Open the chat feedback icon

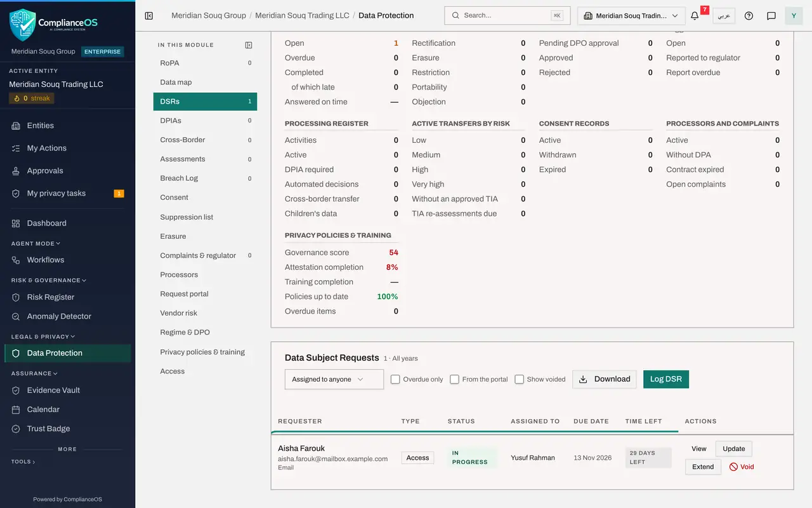coord(771,16)
